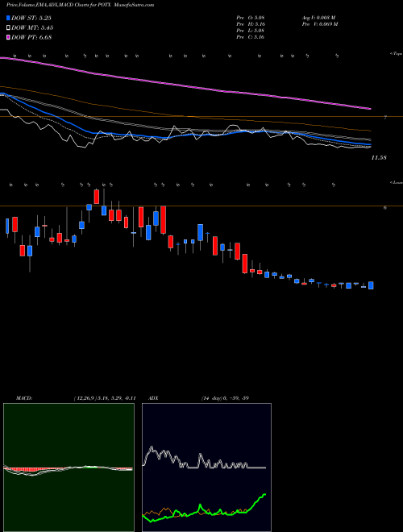Image resolution: width=403 pixels, height=532 pixels.
Task: Click the 'Pre L: 5.08' low value
Action: 251,31
